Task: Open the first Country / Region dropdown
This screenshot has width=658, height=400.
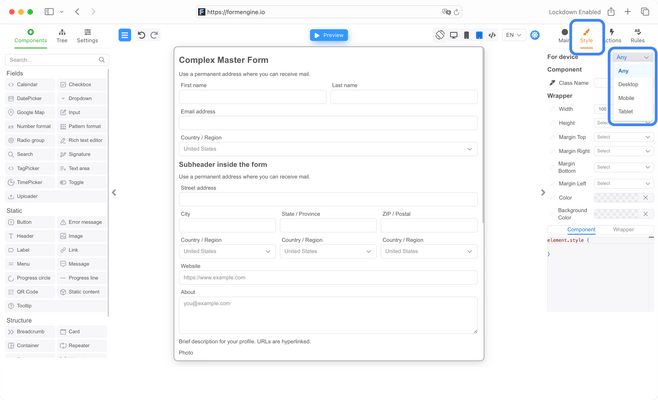Action: point(328,149)
